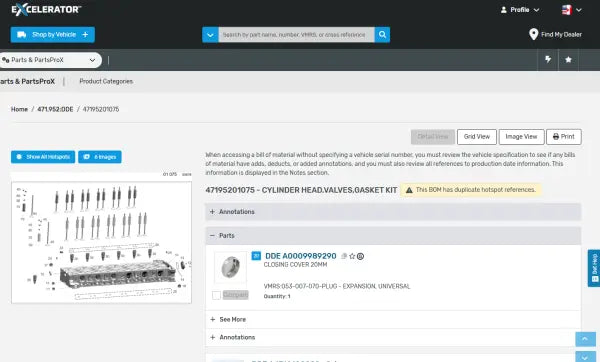Click the VMRS plug expansion text
600x362 pixels.
[x=337, y=286]
